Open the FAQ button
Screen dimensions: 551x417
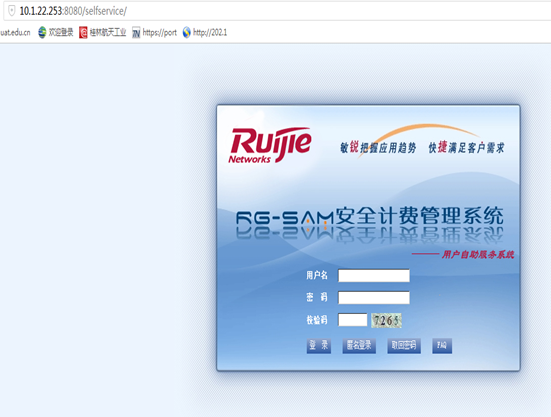pyautogui.click(x=442, y=346)
